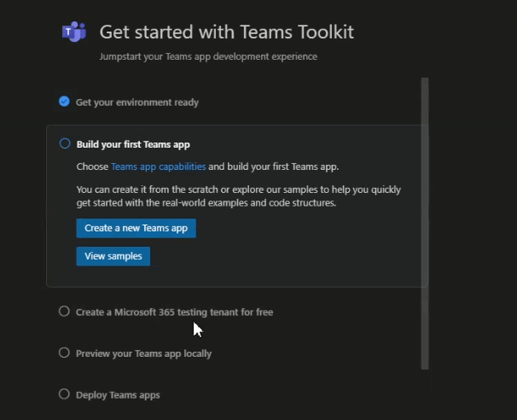
Task: Mark 'Create a Microsoft 365 testing tenant' circle
Action: [x=64, y=312]
